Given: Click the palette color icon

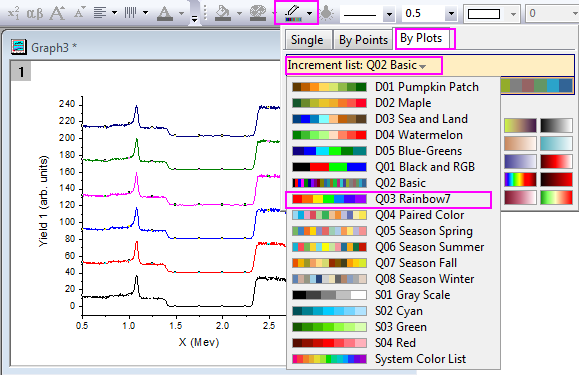Looking at the screenshot, I should click(x=258, y=13).
